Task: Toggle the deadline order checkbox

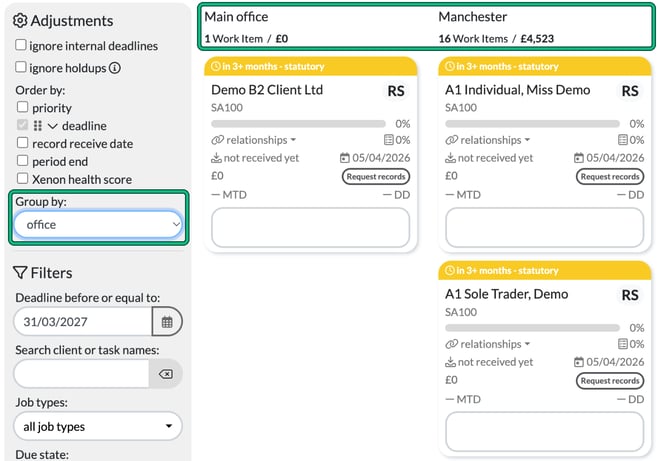Action: tap(23, 125)
